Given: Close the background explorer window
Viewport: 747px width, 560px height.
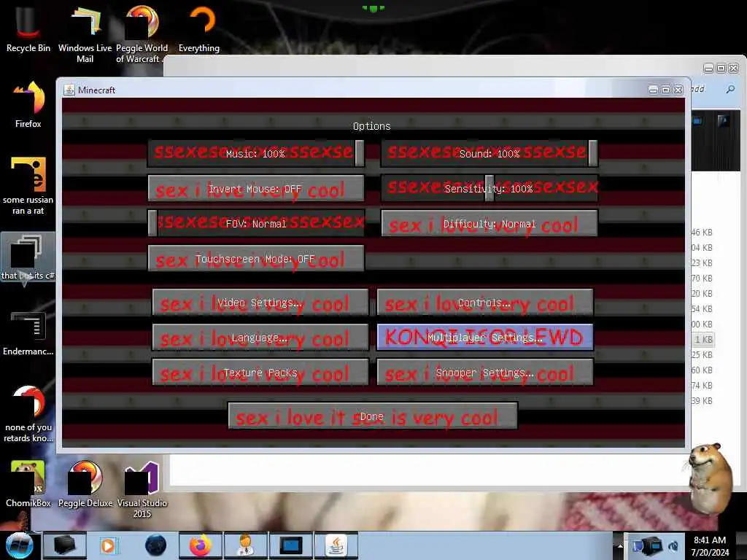Looking at the screenshot, I should [x=734, y=68].
